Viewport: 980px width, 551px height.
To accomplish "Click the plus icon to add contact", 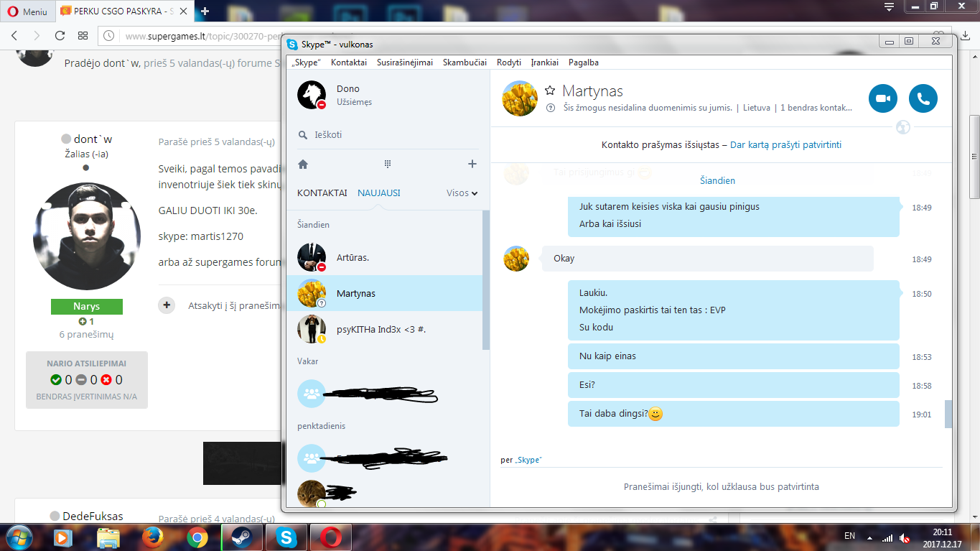I will pyautogui.click(x=472, y=164).
